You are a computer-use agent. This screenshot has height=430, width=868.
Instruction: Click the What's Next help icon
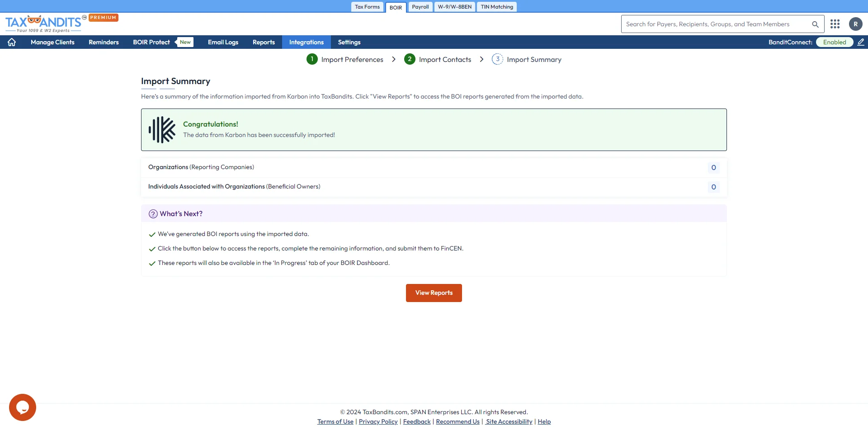pyautogui.click(x=153, y=214)
